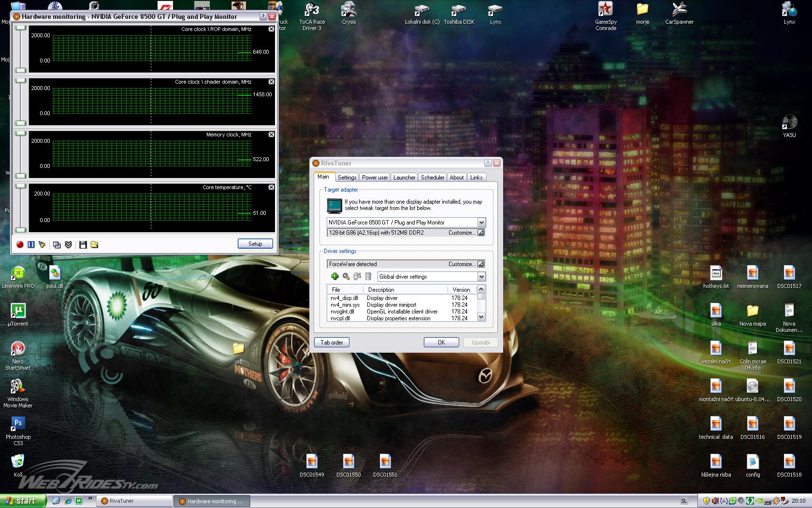Click OK in RivaTuner window

441,343
